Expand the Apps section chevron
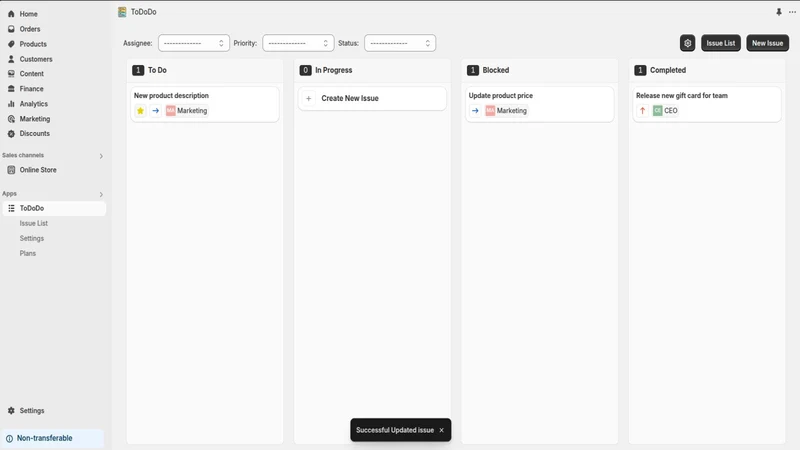This screenshot has height=450, width=800. click(x=101, y=194)
